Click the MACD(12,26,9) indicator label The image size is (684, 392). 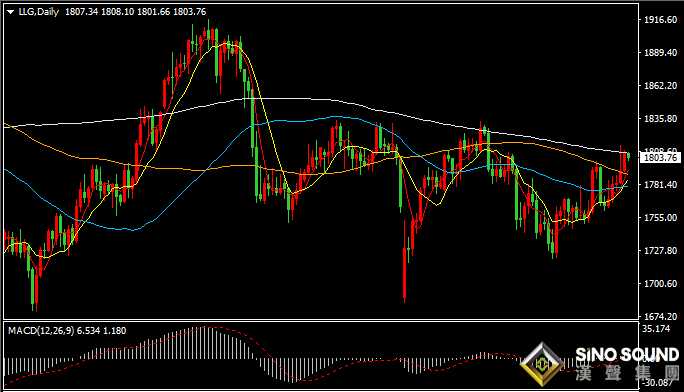tap(41, 331)
